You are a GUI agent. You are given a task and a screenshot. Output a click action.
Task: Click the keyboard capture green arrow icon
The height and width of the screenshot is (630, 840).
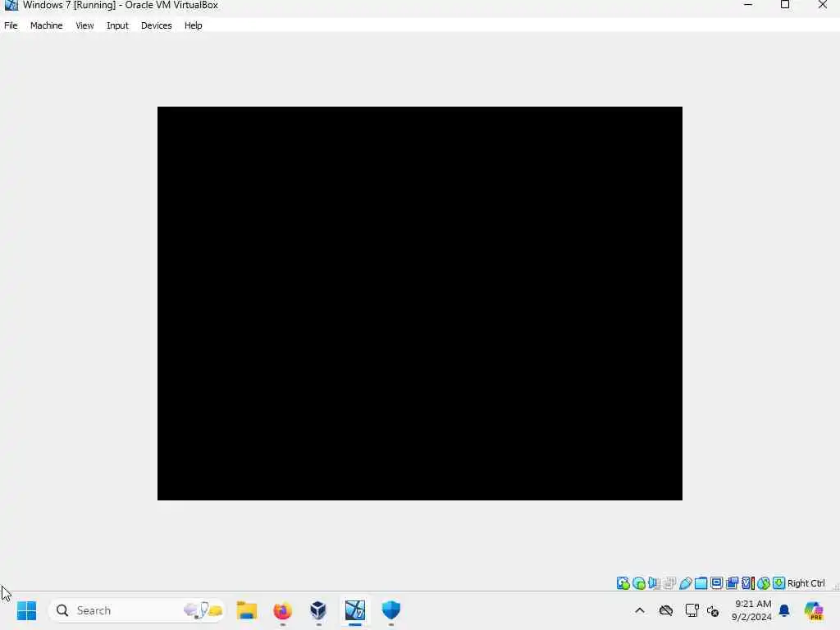779,583
